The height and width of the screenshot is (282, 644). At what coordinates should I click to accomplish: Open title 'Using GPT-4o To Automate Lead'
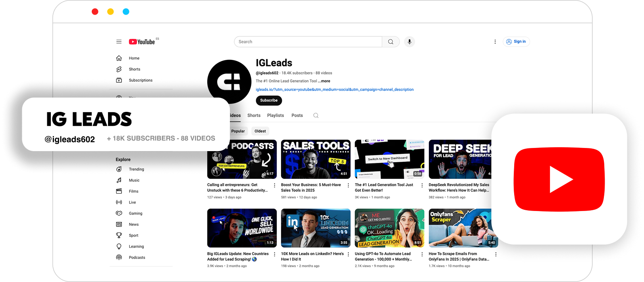point(383,257)
